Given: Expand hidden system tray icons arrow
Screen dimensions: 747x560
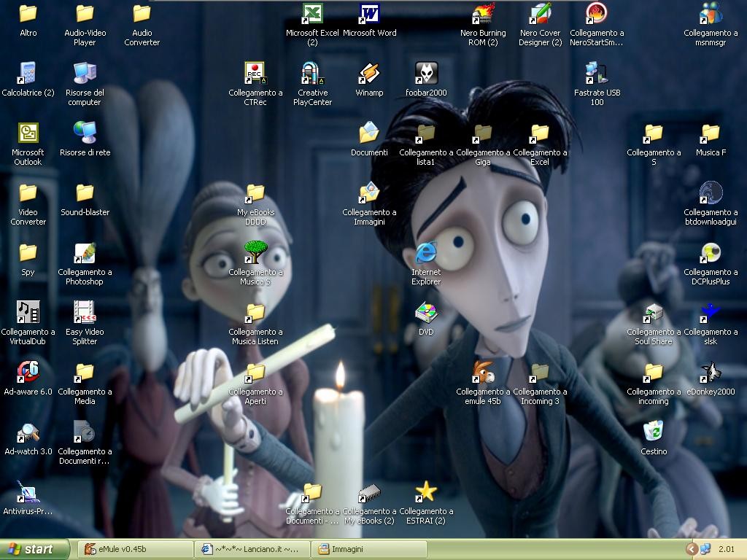Looking at the screenshot, I should click(x=692, y=549).
